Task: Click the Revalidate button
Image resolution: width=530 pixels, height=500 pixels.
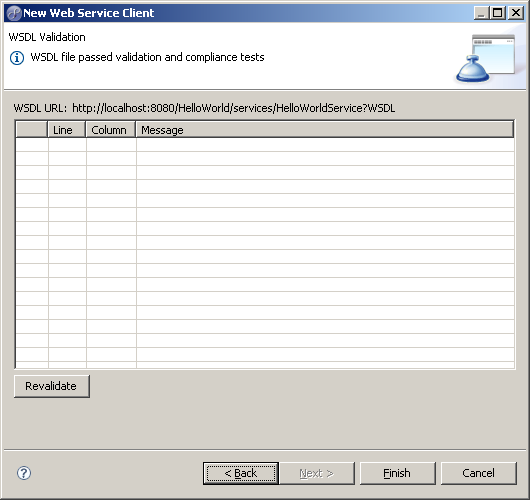Action: click(x=52, y=386)
